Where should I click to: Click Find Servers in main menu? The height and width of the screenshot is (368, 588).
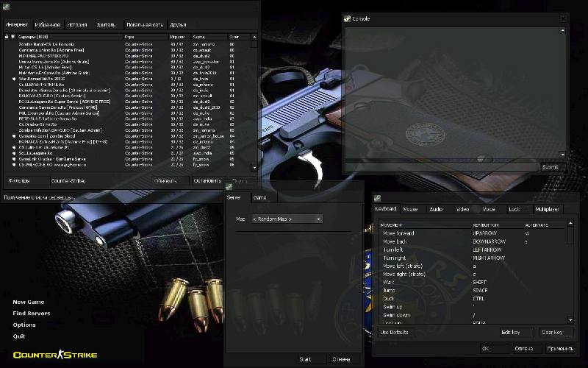pos(32,314)
